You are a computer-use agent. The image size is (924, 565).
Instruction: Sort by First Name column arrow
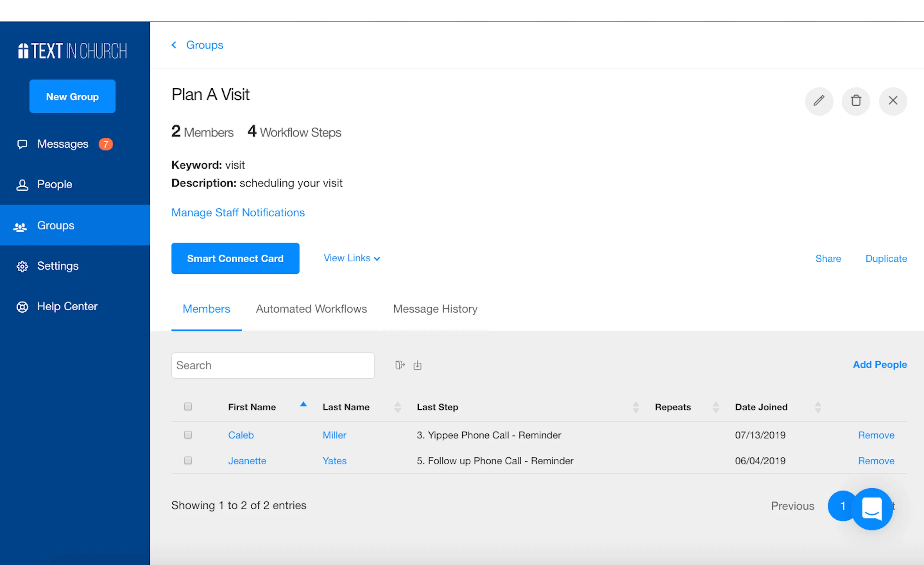304,405
